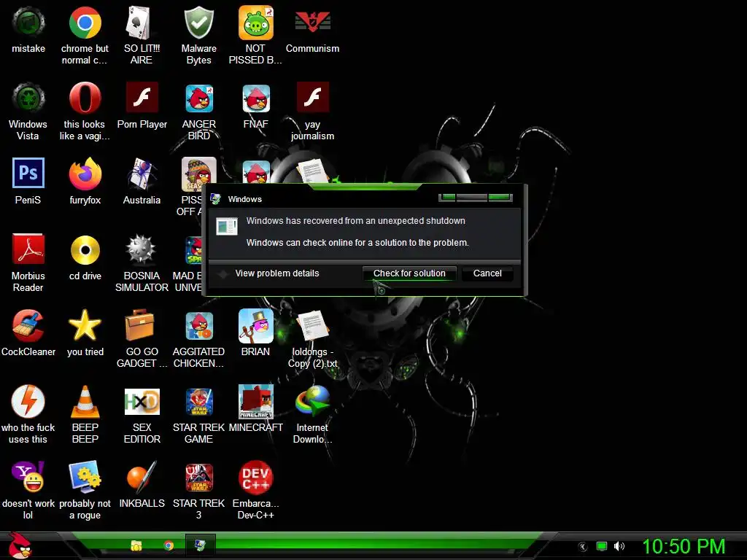747x560 pixels.
Task: Launch the Photoshop 'PeniS' icon
Action: [28, 174]
